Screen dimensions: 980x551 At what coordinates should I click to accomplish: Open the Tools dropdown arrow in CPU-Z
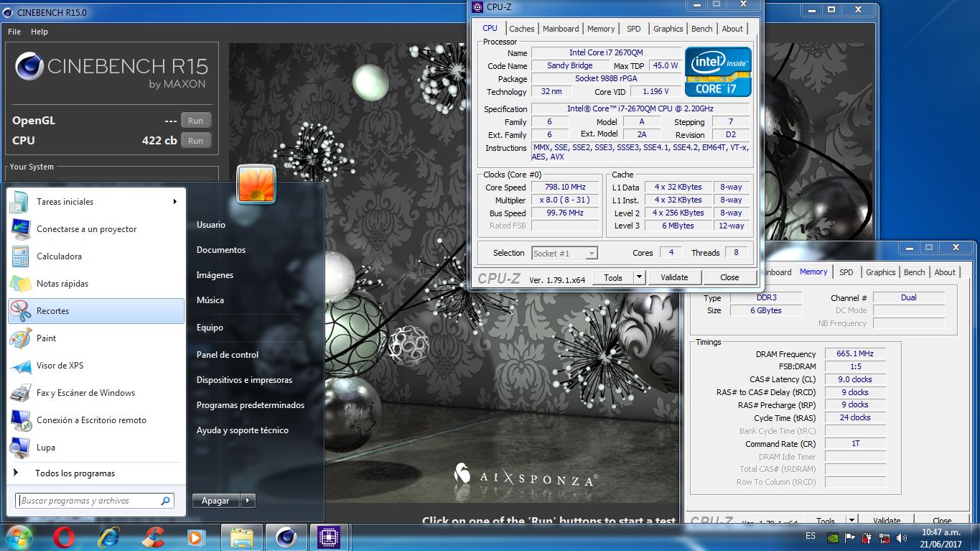point(639,277)
